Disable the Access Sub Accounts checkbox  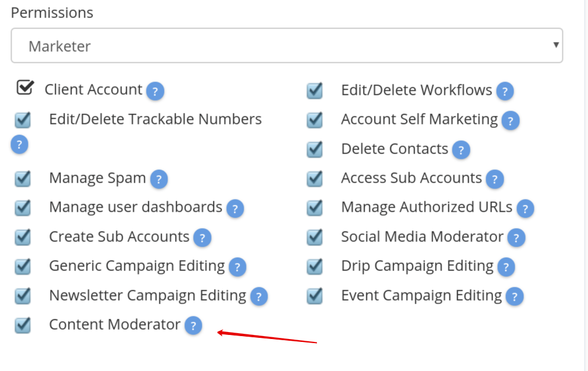pos(315,179)
